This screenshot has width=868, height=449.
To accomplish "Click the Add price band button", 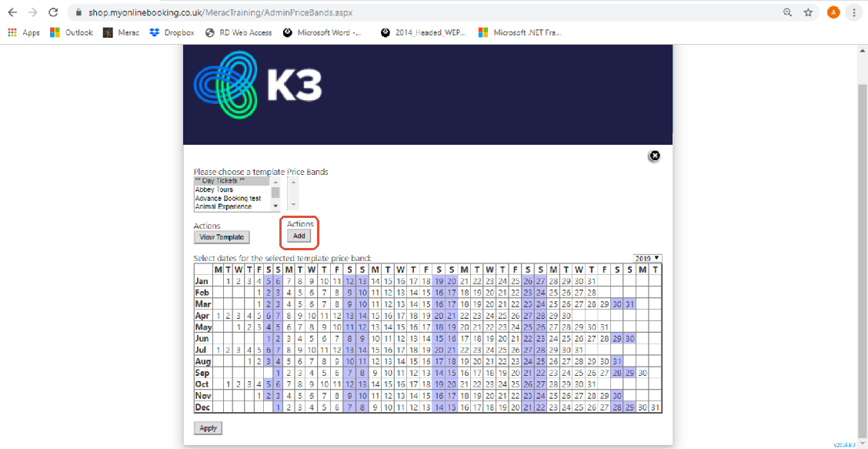I will click(x=299, y=236).
